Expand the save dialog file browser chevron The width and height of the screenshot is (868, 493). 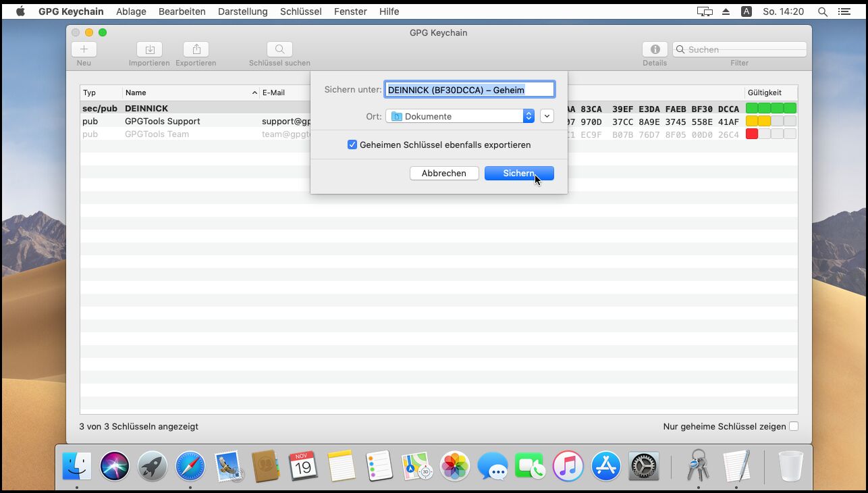tap(547, 116)
